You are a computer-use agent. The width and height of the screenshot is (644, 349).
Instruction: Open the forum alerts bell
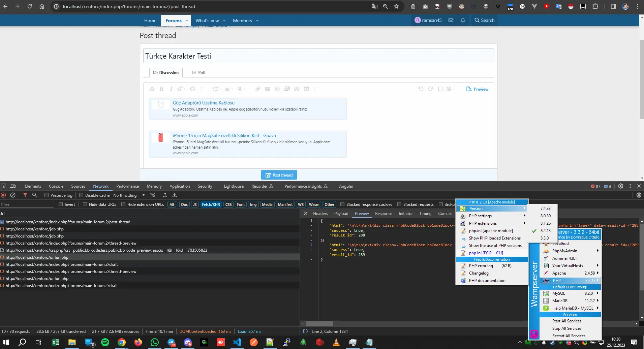click(x=463, y=20)
